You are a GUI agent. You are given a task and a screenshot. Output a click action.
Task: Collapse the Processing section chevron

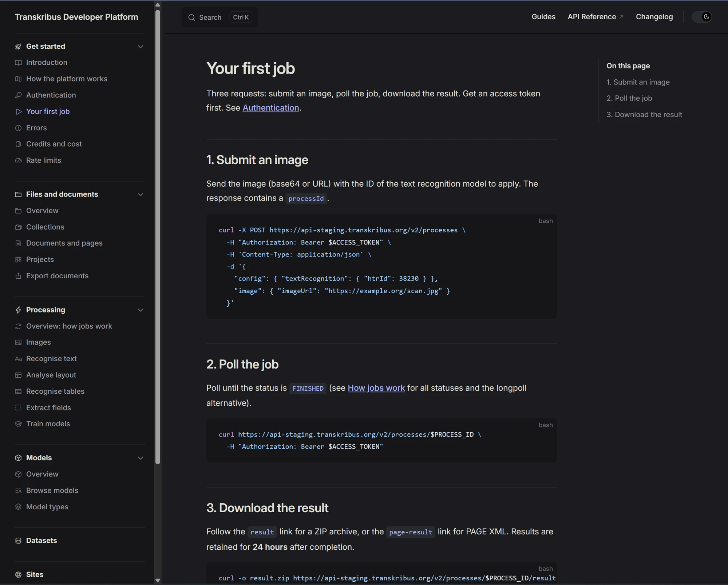click(x=140, y=310)
